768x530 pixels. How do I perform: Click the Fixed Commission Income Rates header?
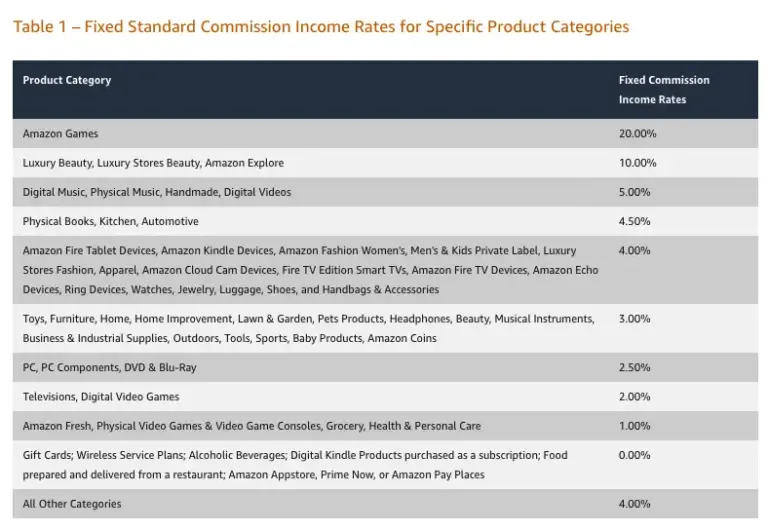[x=664, y=90]
